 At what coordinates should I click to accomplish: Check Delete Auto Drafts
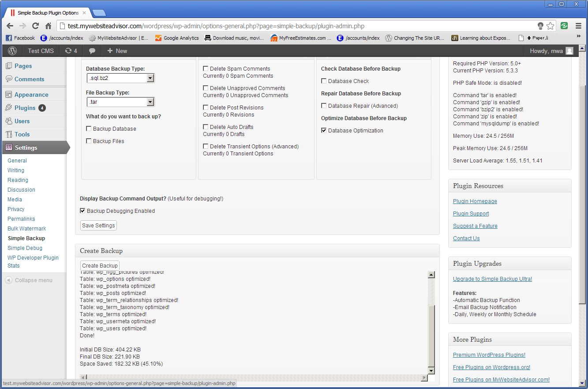(x=206, y=127)
